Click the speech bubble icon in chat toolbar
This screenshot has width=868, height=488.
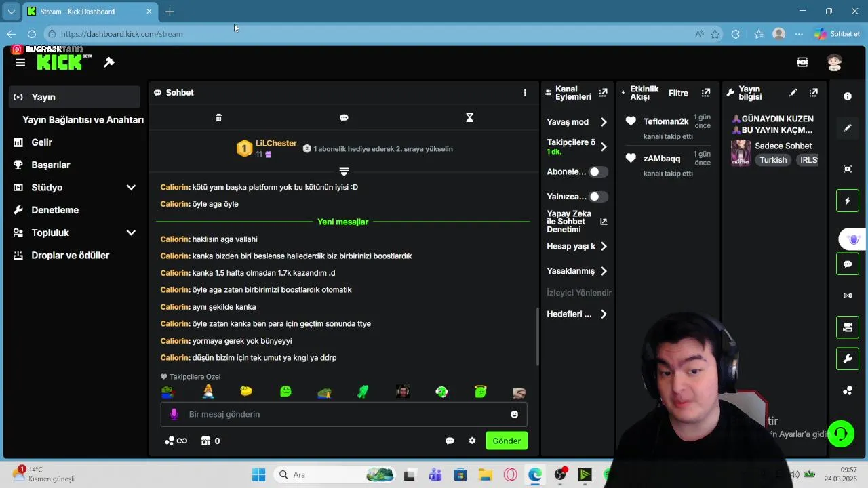344,118
